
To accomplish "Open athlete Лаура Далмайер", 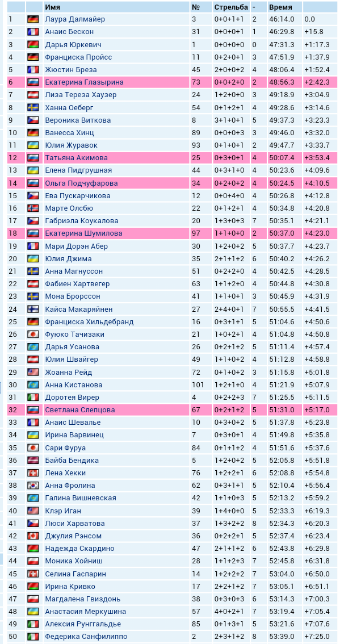I will [x=75, y=19].
